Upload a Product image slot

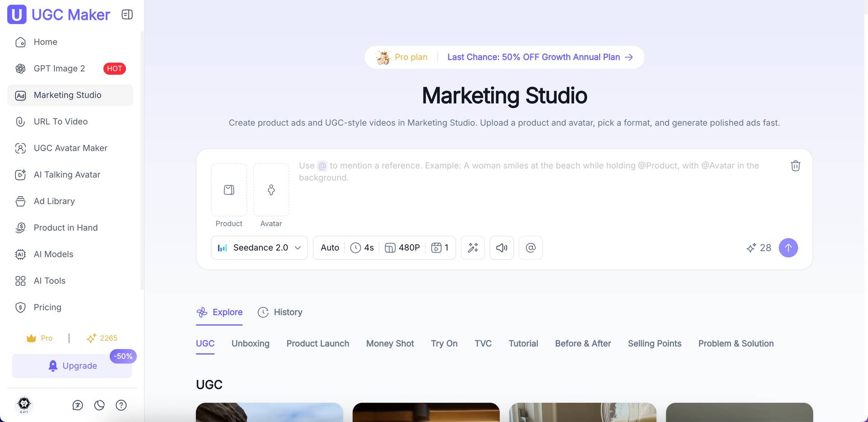229,190
